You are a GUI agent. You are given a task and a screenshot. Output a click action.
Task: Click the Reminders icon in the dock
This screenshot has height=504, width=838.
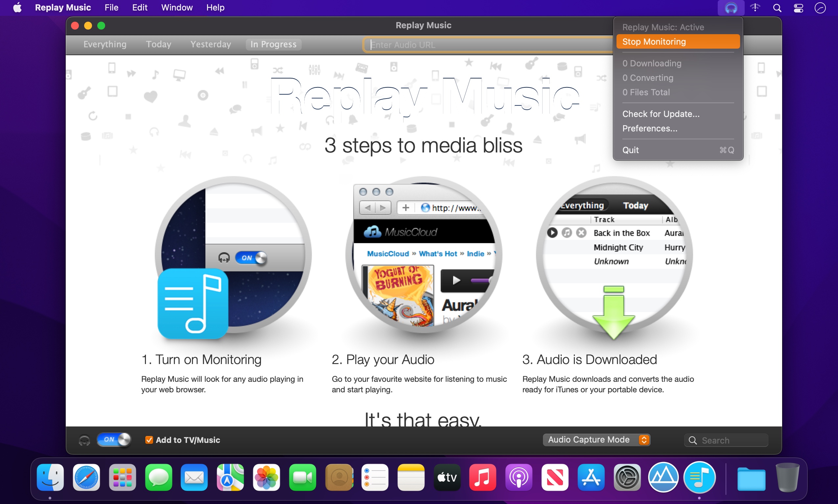coord(375,477)
